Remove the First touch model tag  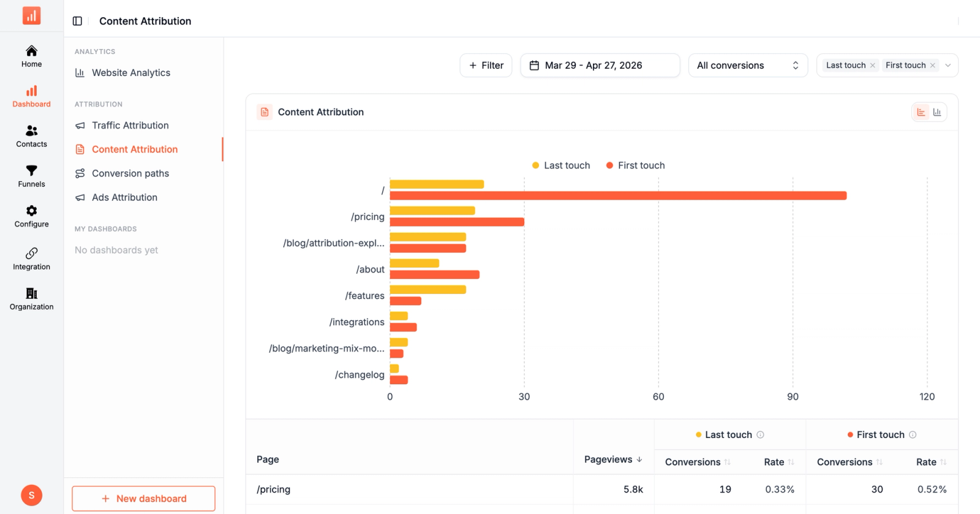click(x=933, y=66)
